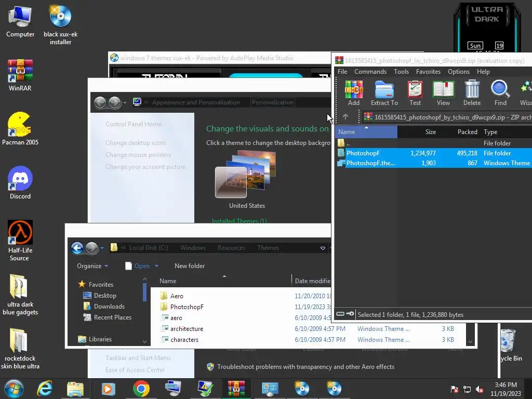The height and width of the screenshot is (399, 532).
Task: Open Discord desktop shortcut
Action: [x=20, y=183]
